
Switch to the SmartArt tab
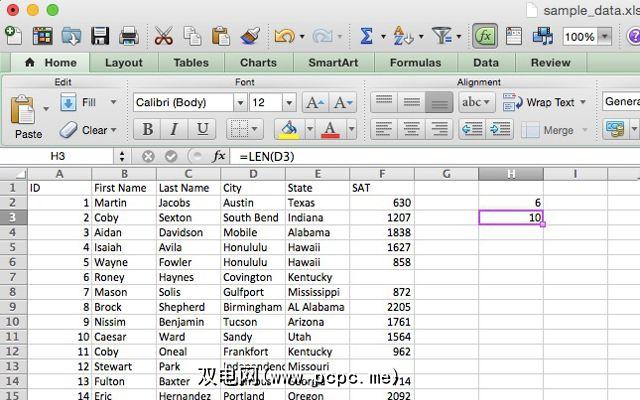333,63
